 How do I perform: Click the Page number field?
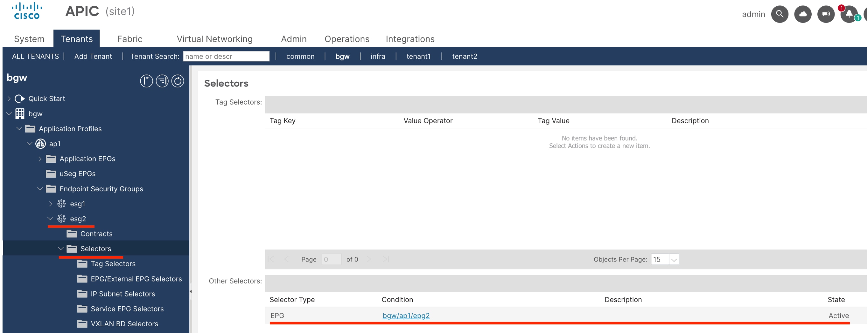331,259
